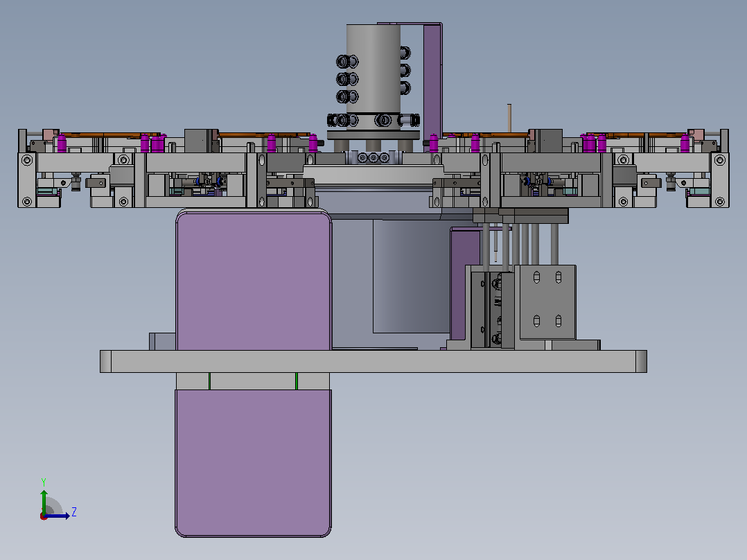
Task: Select the long horizontal gray base plate
Action: [373, 361]
